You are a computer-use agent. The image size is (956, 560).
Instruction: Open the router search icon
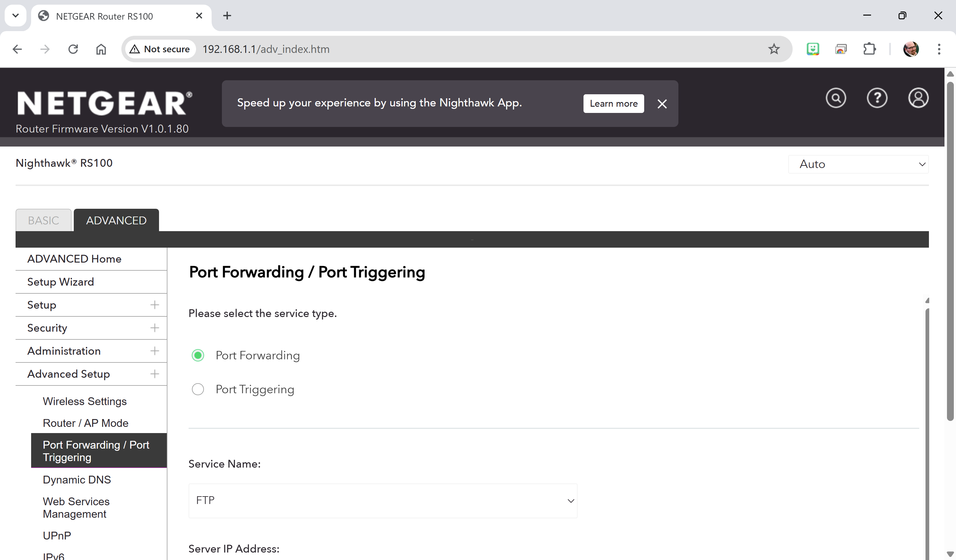point(836,98)
